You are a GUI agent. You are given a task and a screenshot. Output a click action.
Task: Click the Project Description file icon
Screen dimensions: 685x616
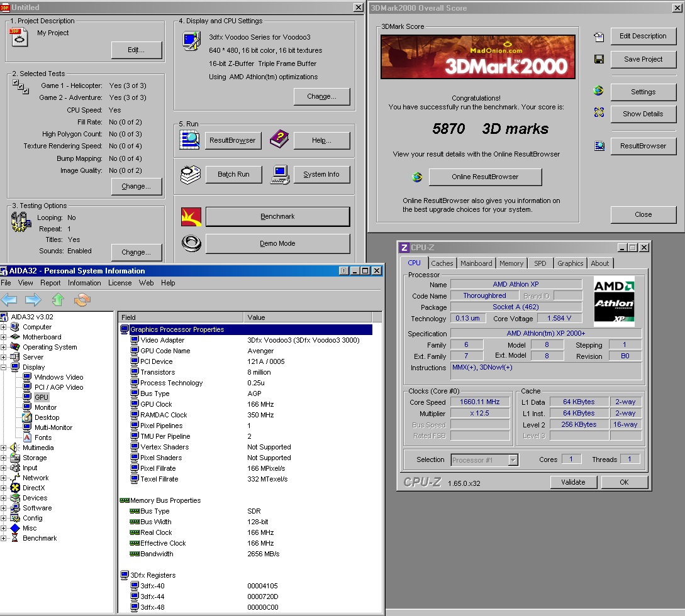coord(18,37)
